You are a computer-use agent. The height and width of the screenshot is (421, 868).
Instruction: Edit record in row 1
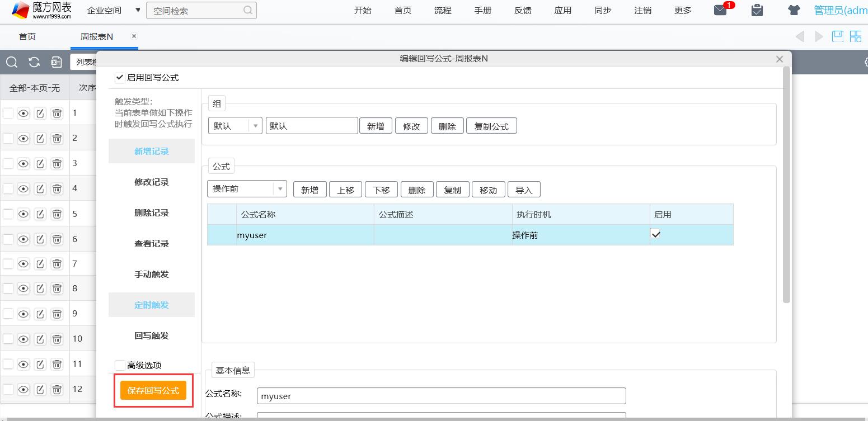pyautogui.click(x=40, y=113)
